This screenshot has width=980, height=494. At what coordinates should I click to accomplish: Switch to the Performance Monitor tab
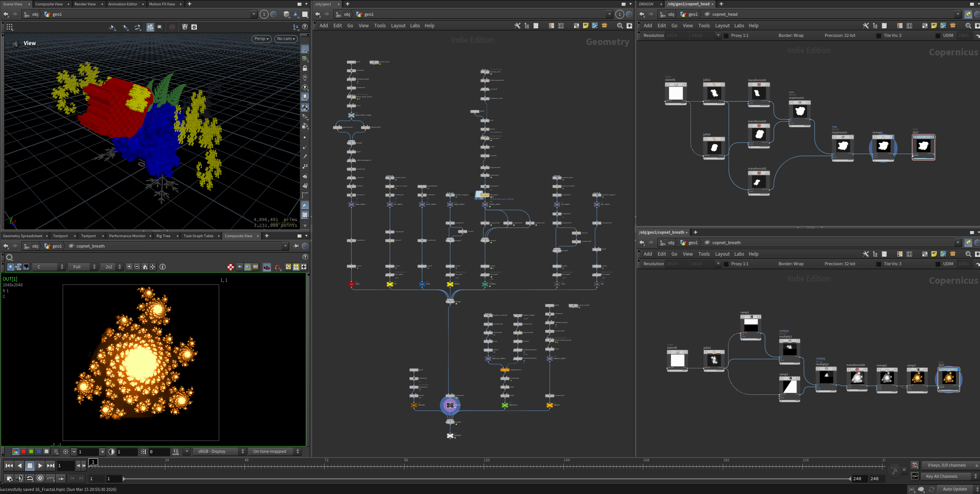click(127, 236)
